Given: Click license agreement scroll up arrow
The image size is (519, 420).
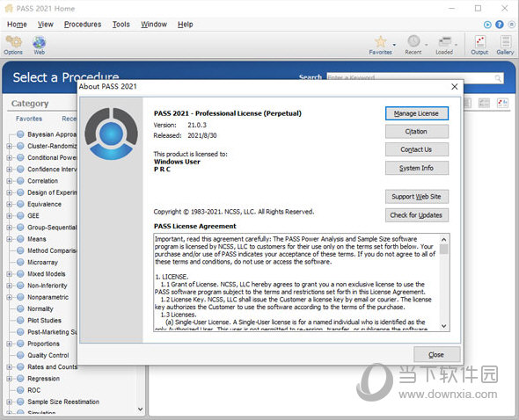Looking at the screenshot, I should 444,239.
